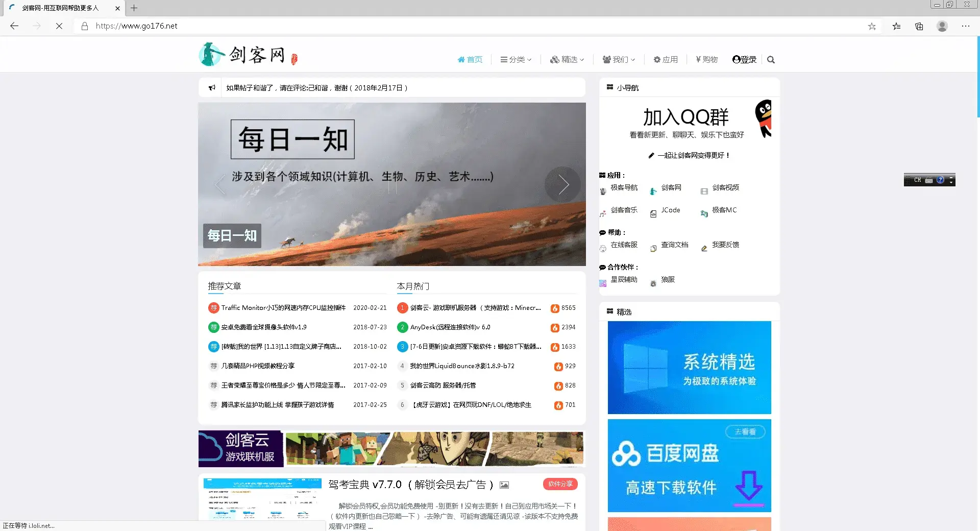Open 安卓免费看全球摄像头软件 article
Screen dimensions: 980x531
pos(264,327)
